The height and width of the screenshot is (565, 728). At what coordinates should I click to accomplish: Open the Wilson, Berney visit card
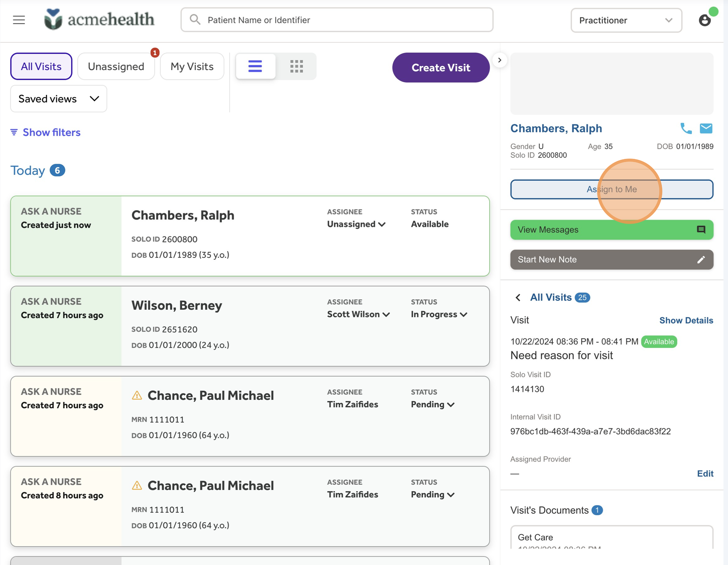click(250, 326)
